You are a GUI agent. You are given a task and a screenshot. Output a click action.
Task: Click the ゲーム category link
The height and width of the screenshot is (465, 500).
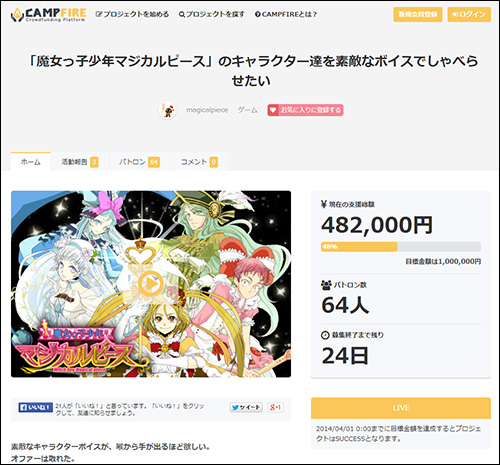248,110
